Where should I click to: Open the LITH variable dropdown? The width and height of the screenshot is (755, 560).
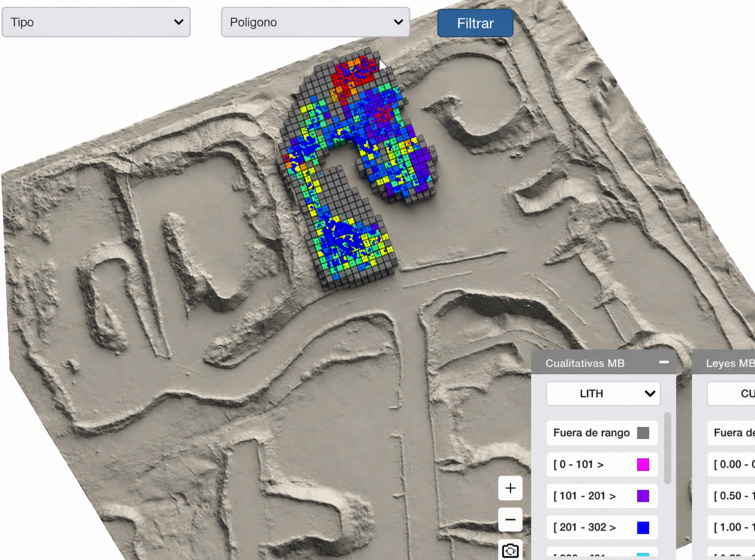click(x=603, y=394)
